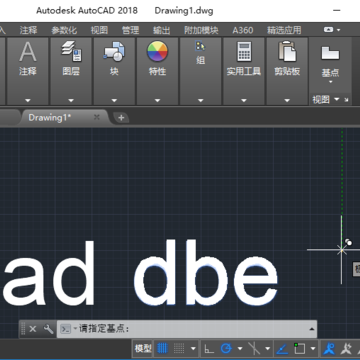Click the 模型 model space button

click(143, 349)
